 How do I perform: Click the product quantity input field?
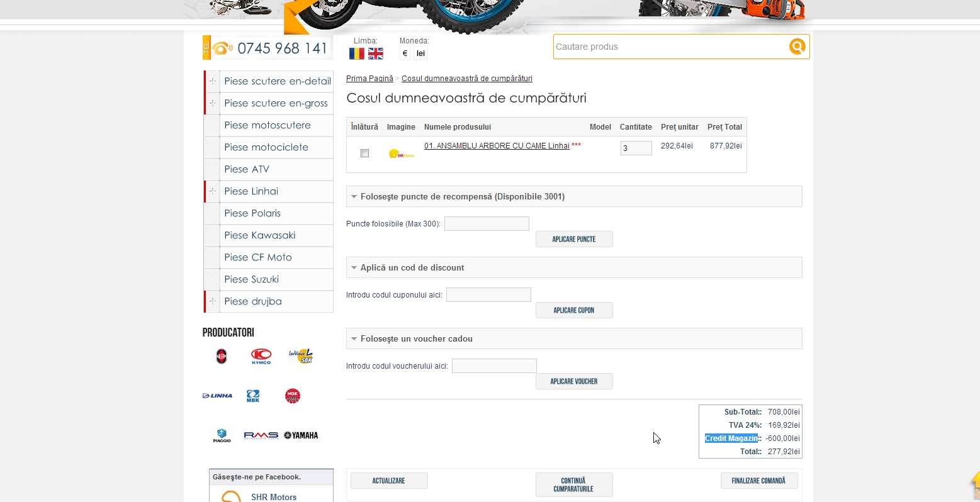[636, 148]
